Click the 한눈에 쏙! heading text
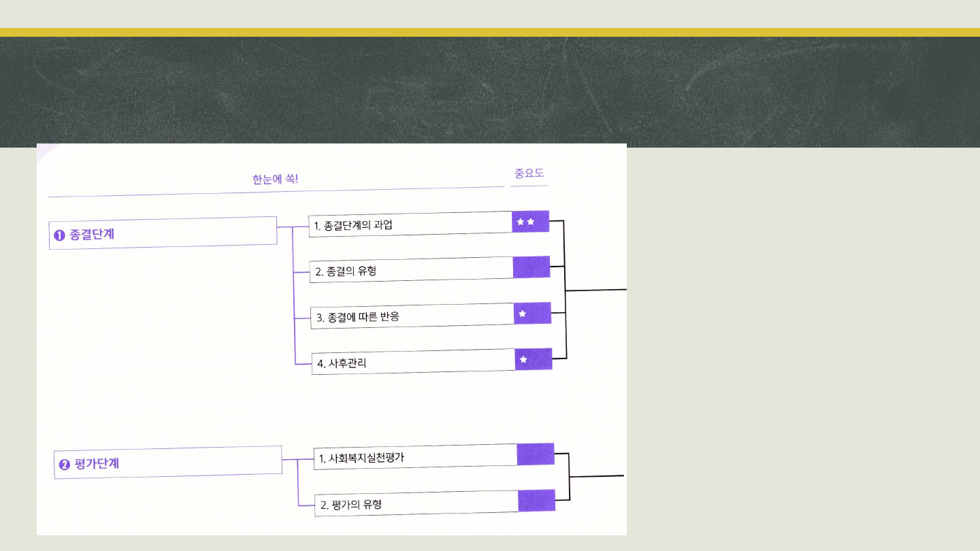This screenshot has width=980, height=551. pyautogui.click(x=275, y=180)
